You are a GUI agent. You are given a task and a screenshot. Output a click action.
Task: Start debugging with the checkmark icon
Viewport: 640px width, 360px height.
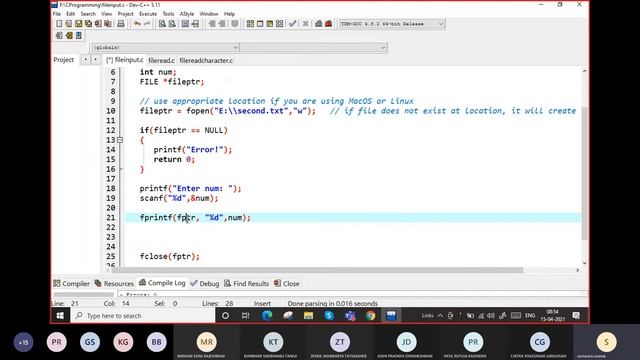(292, 24)
